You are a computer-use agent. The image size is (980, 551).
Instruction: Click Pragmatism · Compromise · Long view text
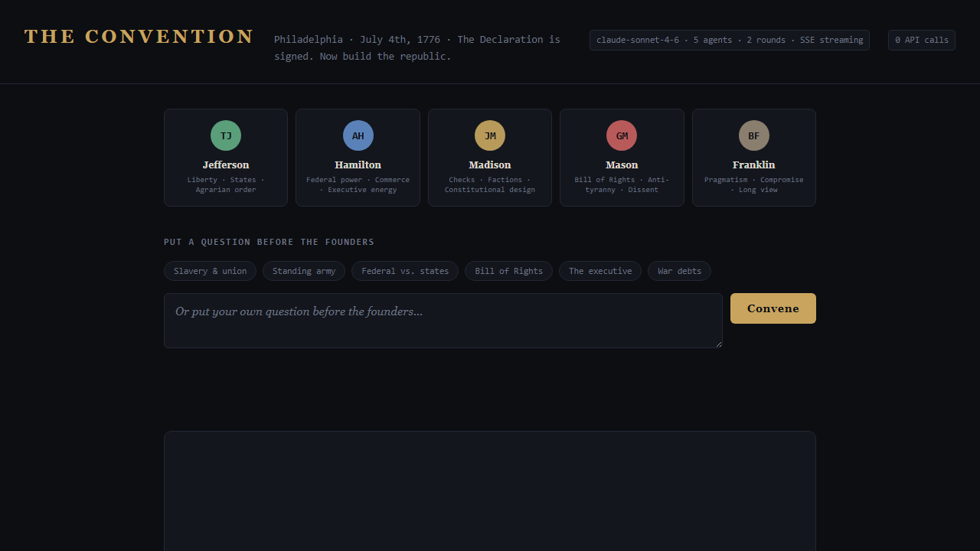(754, 184)
